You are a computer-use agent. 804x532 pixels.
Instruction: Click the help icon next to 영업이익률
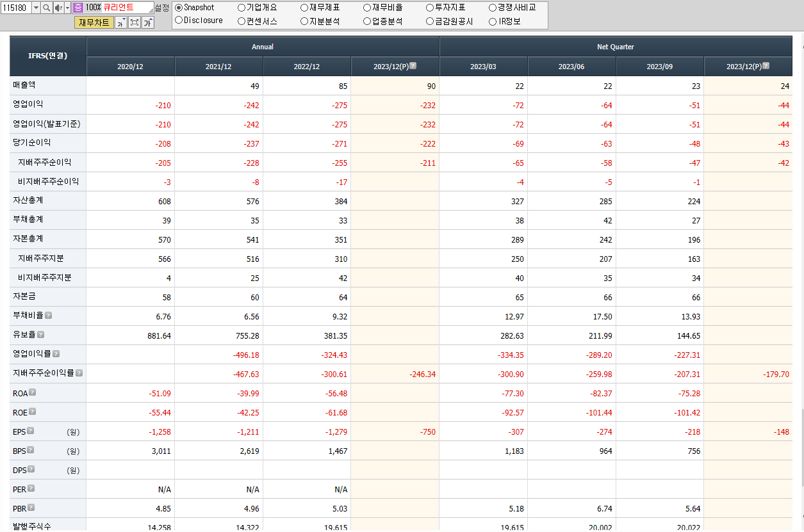point(56,353)
